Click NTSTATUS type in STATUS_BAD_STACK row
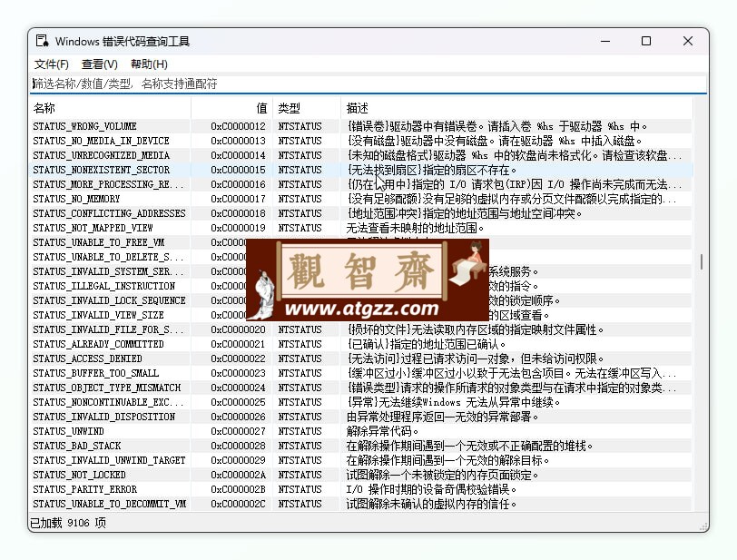 point(300,447)
